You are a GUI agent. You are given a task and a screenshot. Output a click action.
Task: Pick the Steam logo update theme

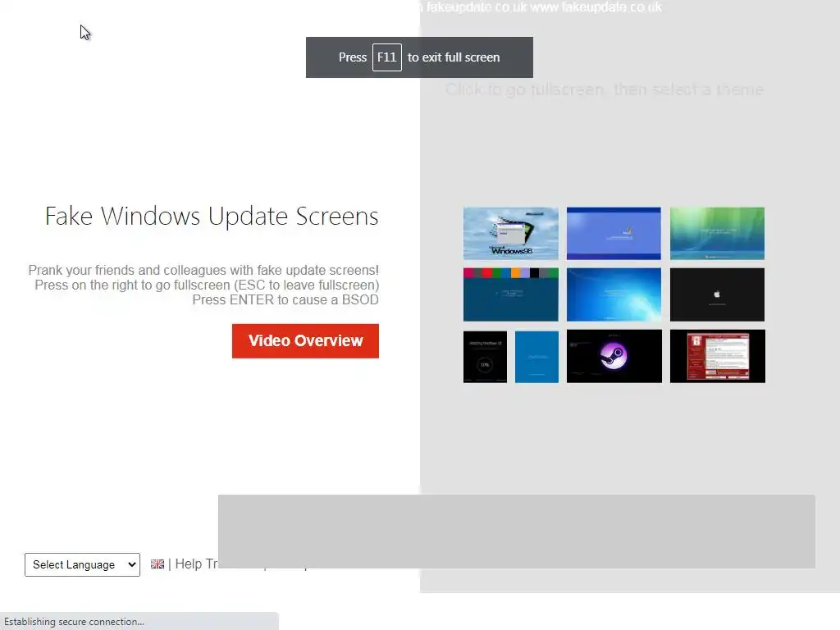[x=614, y=356]
